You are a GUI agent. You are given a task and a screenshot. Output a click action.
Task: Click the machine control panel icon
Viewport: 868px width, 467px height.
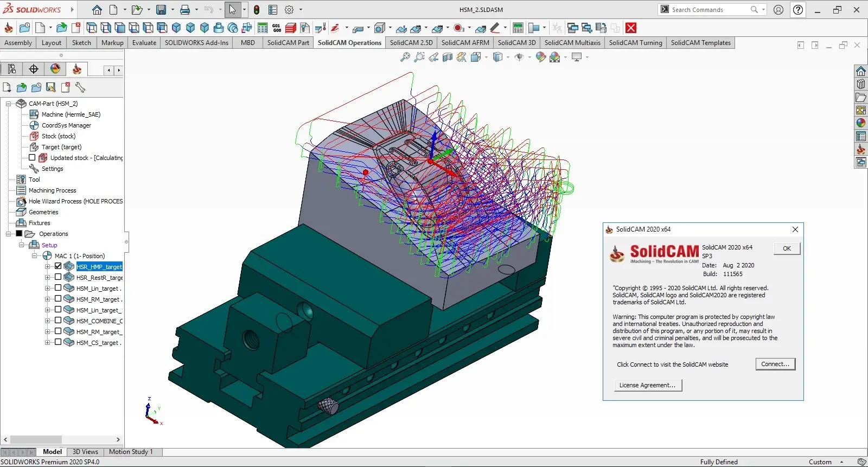518,28
